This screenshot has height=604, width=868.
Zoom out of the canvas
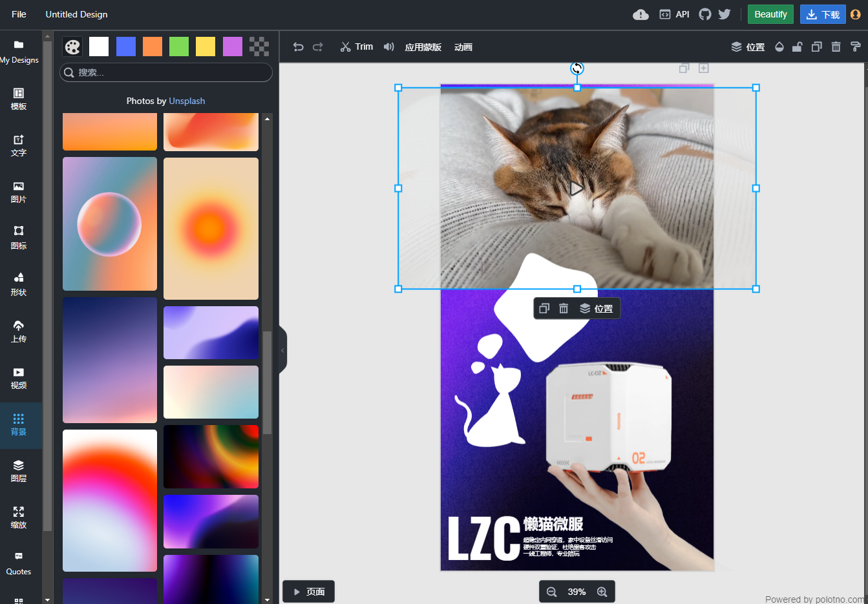[551, 592]
